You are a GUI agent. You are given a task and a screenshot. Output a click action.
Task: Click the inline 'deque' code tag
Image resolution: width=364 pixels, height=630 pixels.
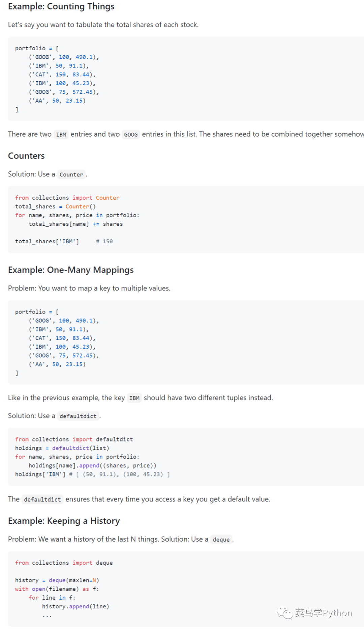click(x=221, y=540)
